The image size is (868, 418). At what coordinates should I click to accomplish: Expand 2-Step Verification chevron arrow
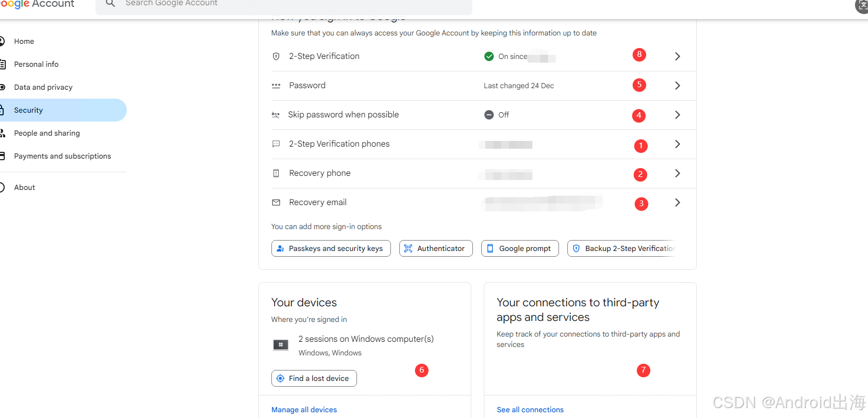pos(677,56)
